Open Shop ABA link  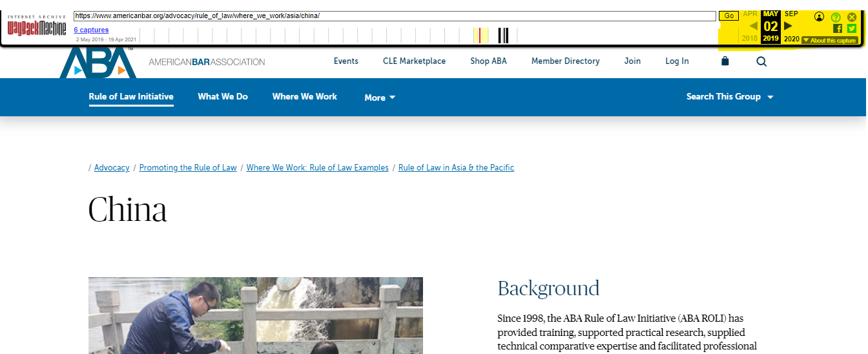click(x=488, y=61)
